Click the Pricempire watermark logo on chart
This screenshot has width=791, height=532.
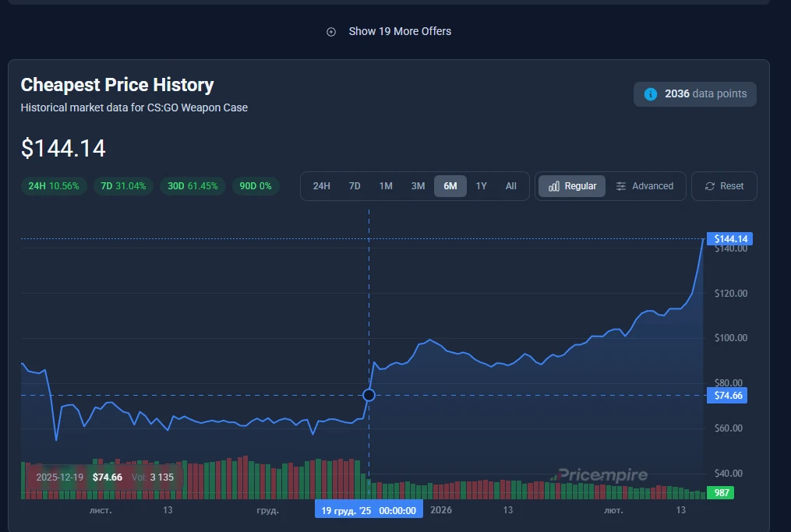coord(602,475)
